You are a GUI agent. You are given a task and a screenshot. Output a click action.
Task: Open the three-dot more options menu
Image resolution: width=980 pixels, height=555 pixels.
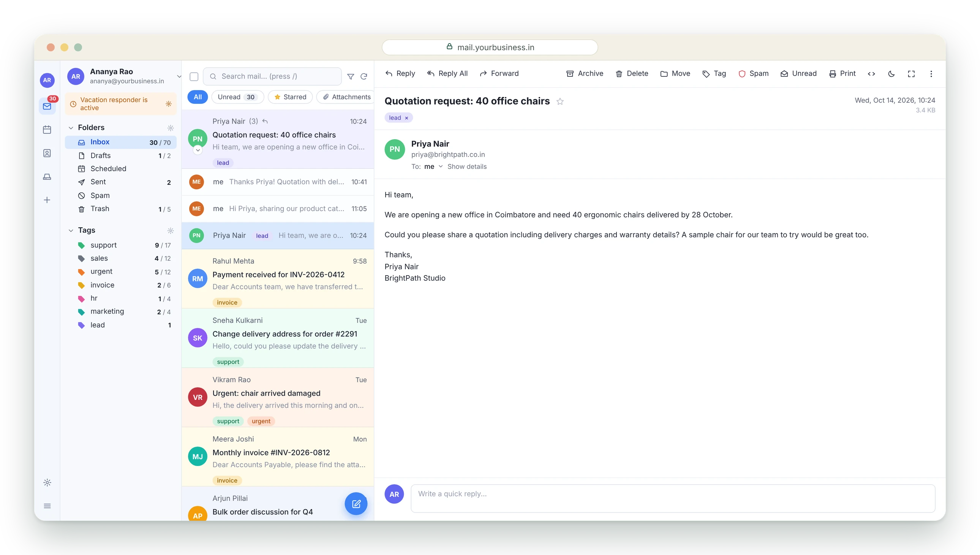click(x=931, y=74)
